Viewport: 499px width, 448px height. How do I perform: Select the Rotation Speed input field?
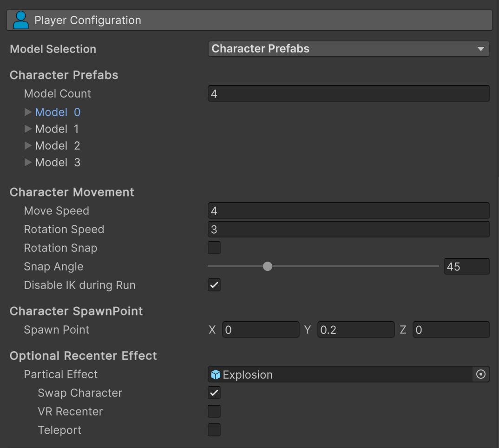coord(348,229)
